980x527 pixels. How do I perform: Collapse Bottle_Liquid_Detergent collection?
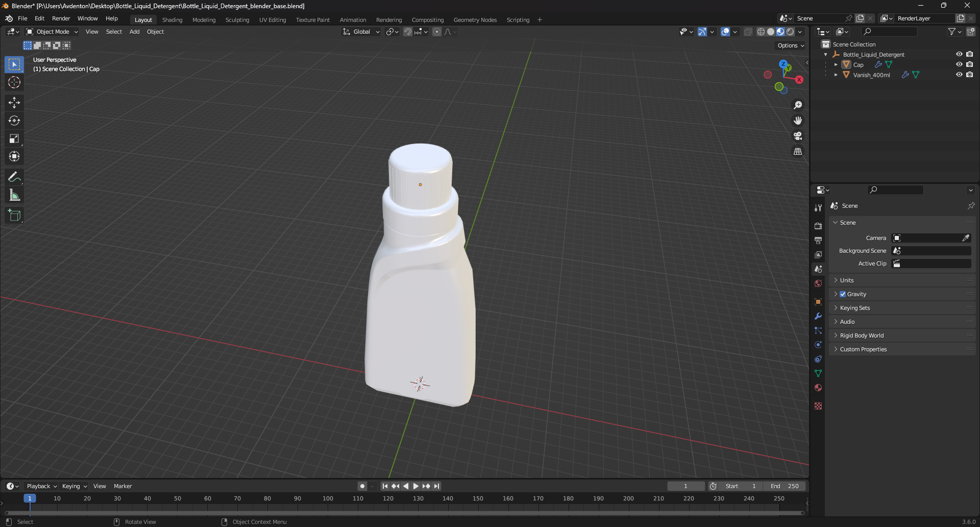tap(826, 55)
